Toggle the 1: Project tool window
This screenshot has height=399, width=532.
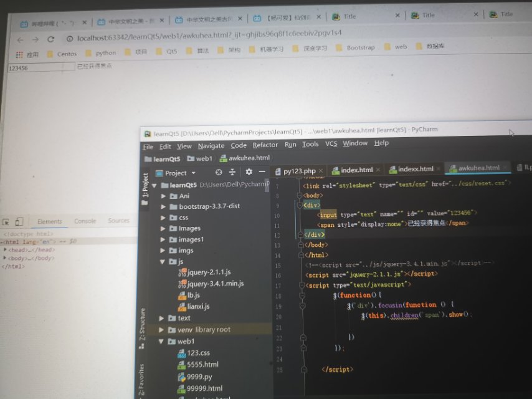click(x=145, y=188)
